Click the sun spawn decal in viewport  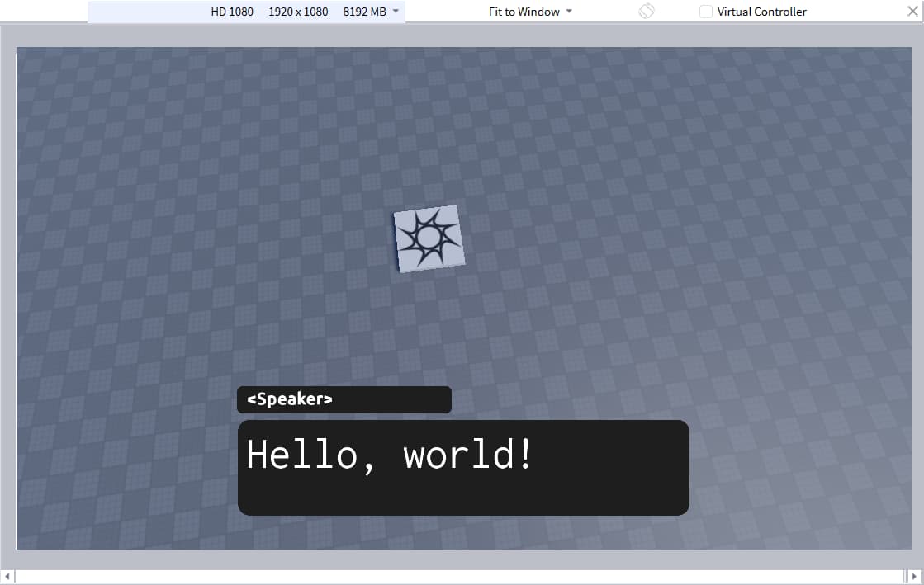point(429,238)
